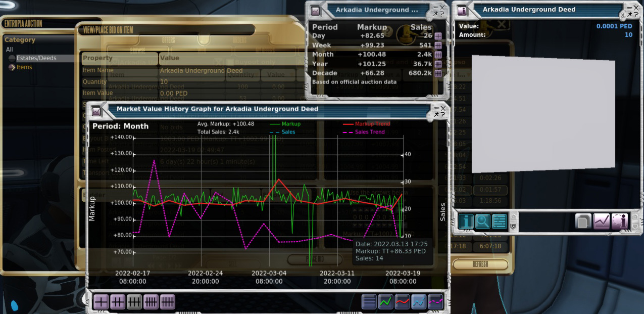Click the down arrow on item panel toolbar
644x314 pixels.
tap(514, 227)
